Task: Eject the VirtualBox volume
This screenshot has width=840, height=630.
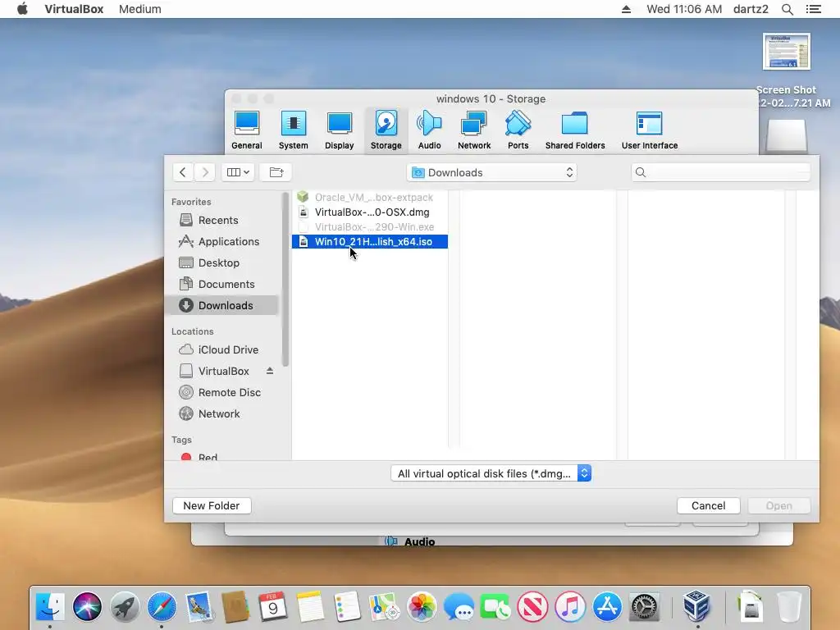Action: coord(269,371)
